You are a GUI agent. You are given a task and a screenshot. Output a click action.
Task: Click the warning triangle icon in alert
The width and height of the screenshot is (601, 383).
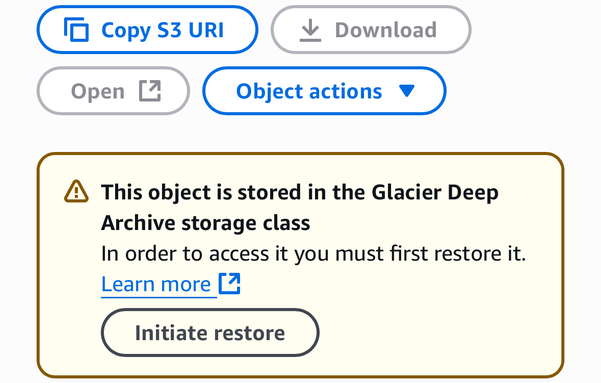pyautogui.click(x=76, y=191)
